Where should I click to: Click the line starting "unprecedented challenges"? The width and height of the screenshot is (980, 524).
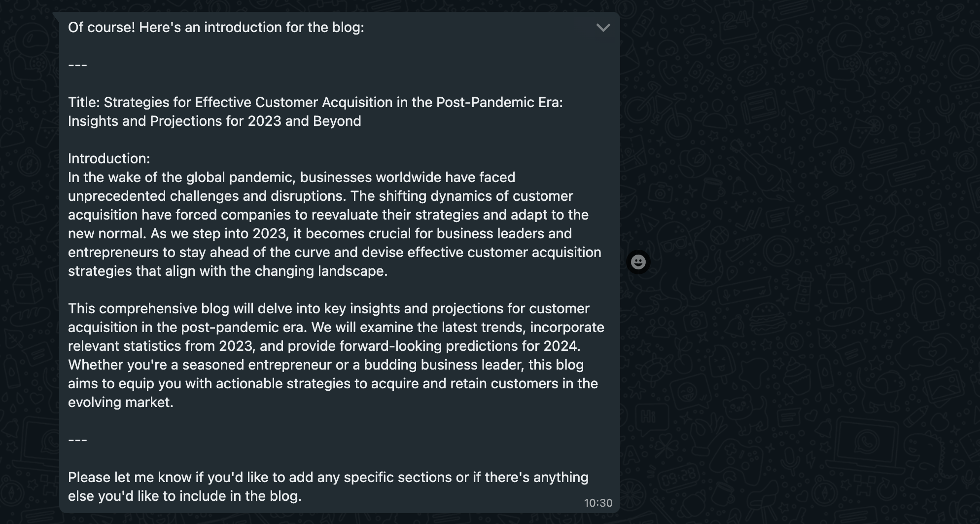(x=320, y=196)
